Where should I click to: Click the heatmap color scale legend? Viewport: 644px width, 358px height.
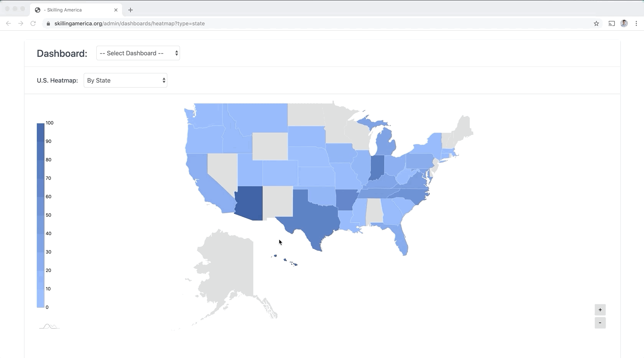tap(41, 215)
